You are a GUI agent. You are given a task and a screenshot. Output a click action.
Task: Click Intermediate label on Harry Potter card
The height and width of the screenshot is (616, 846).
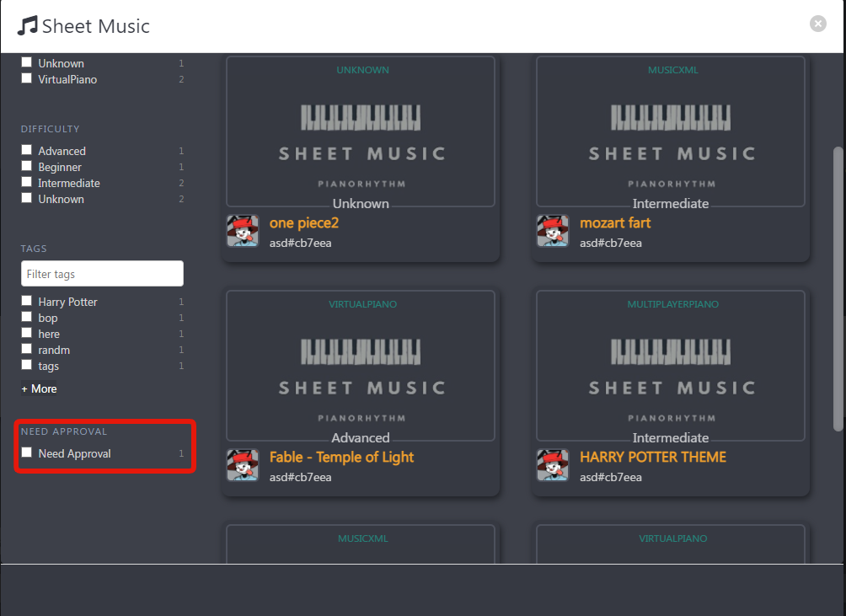click(671, 437)
